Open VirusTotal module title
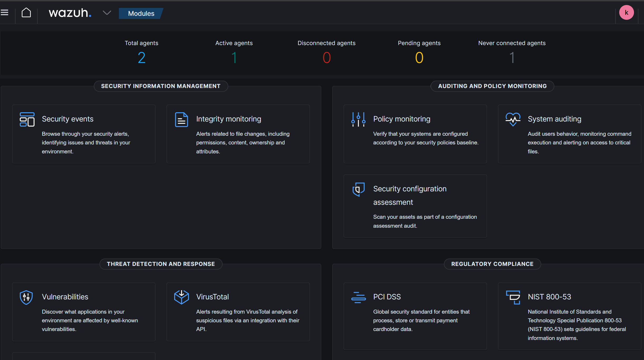 pyautogui.click(x=212, y=297)
